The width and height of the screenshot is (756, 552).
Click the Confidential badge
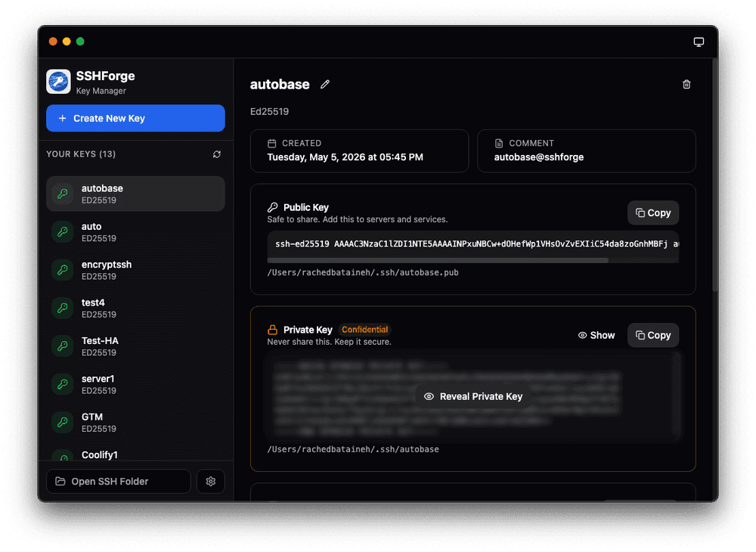[364, 330]
